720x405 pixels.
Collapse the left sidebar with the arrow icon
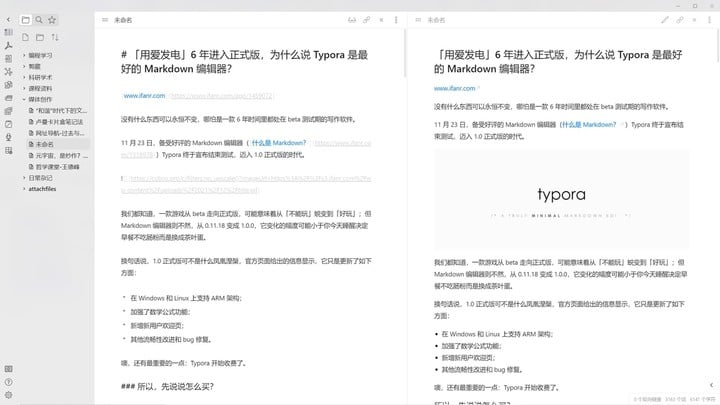pyautogui.click(x=8, y=20)
